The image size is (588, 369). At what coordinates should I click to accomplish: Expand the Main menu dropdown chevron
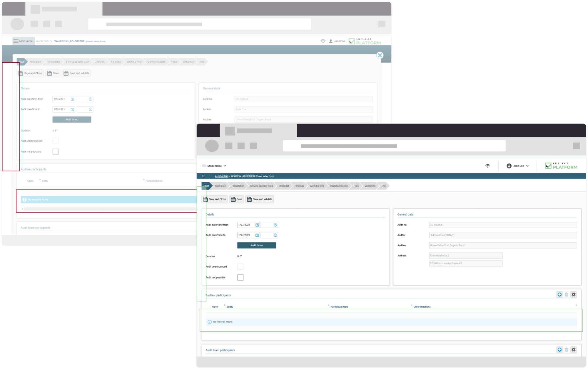[225, 166]
